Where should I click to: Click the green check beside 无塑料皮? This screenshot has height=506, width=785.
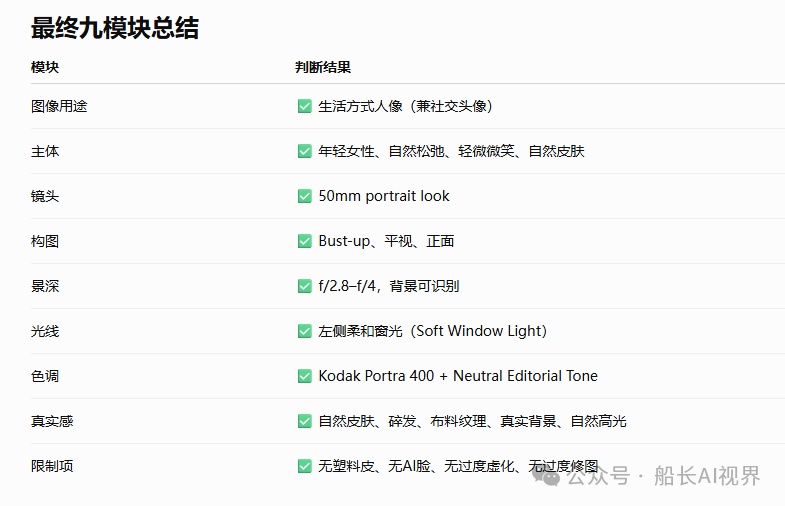click(x=304, y=466)
